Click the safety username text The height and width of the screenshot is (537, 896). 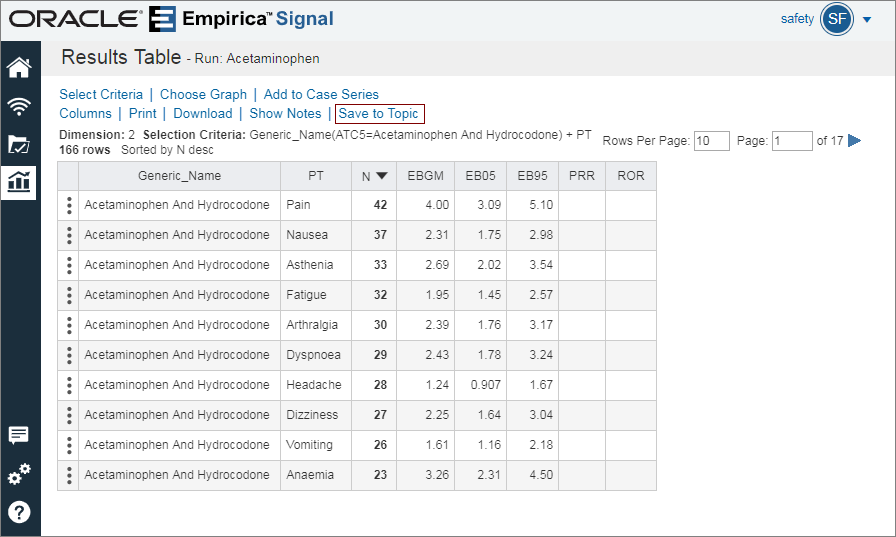pyautogui.click(x=797, y=19)
